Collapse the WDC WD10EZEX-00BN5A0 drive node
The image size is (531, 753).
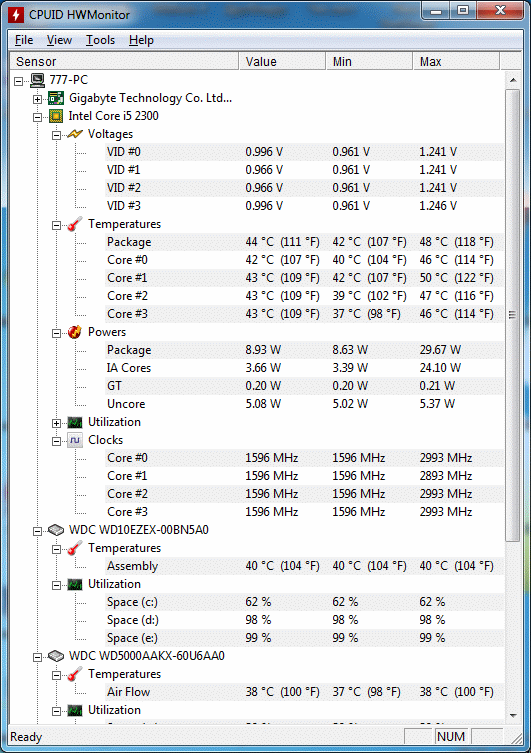(37, 532)
